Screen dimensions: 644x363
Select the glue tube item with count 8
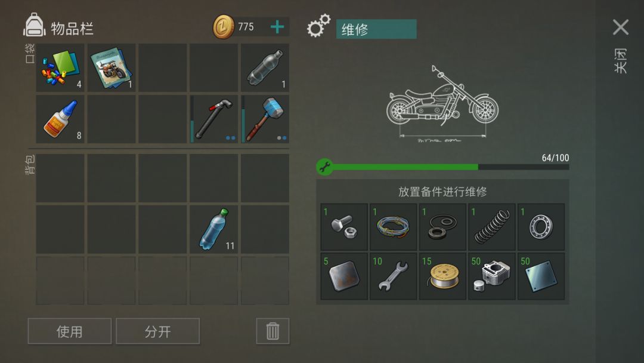pos(60,119)
